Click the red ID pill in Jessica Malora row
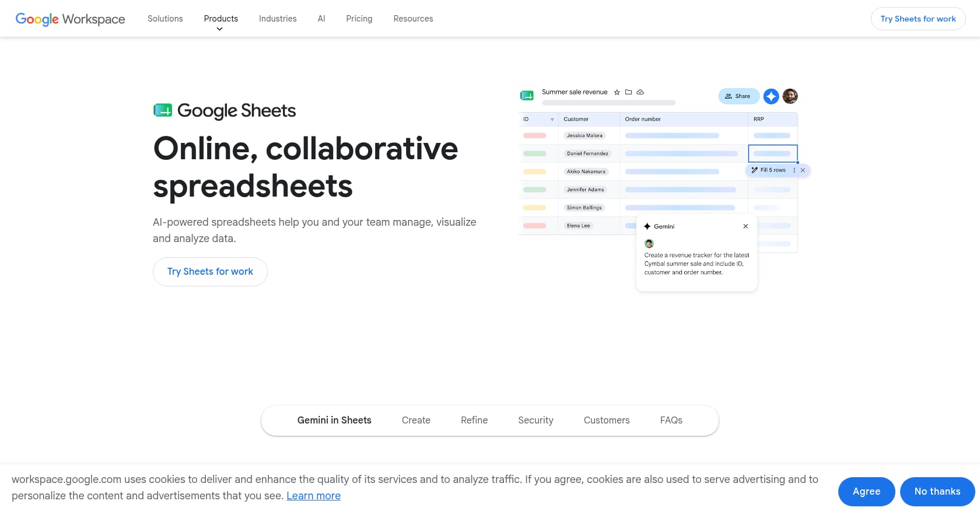Screen dimensions: 980x511 [x=534, y=135]
